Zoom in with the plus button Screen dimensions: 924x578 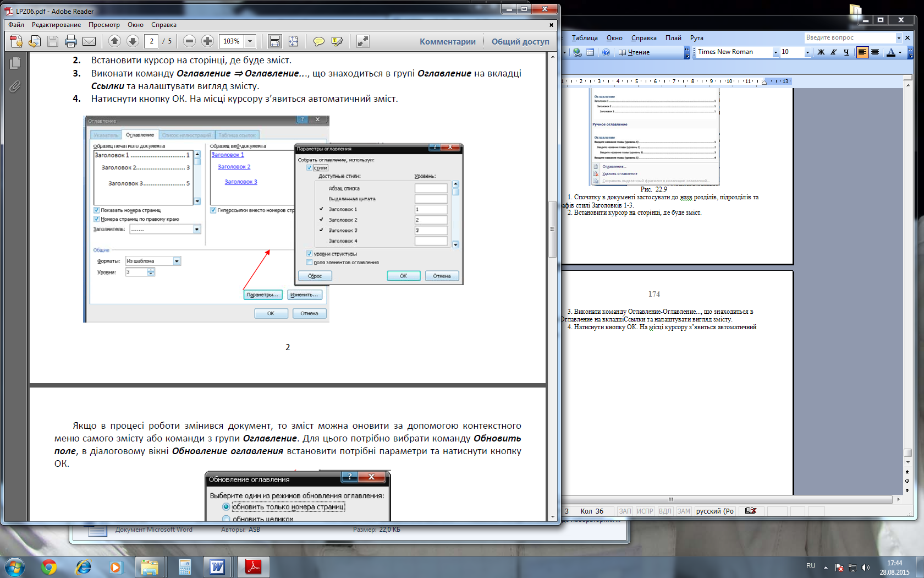207,41
